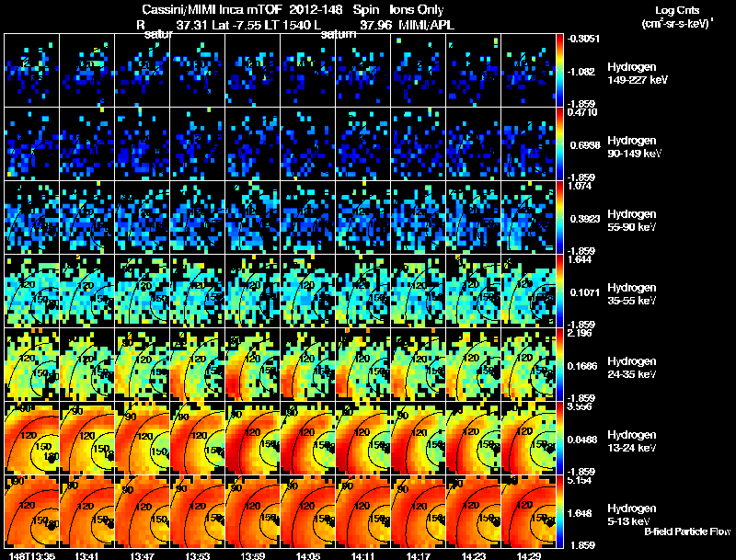Click the MIMI/APL credit text
The image size is (736, 560).
426,25
